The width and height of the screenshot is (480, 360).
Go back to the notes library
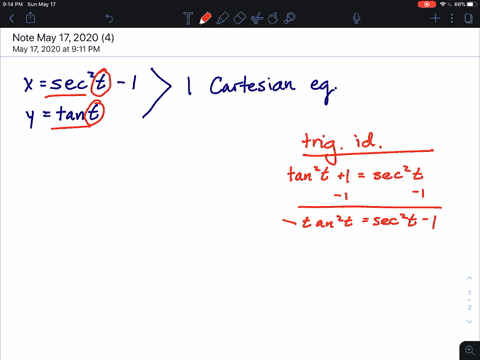coord(12,18)
